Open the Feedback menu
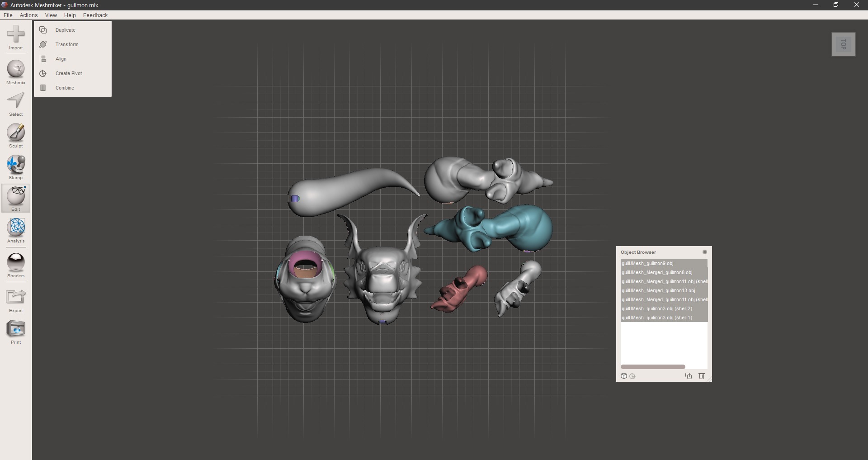The height and width of the screenshot is (460, 868). coord(95,15)
